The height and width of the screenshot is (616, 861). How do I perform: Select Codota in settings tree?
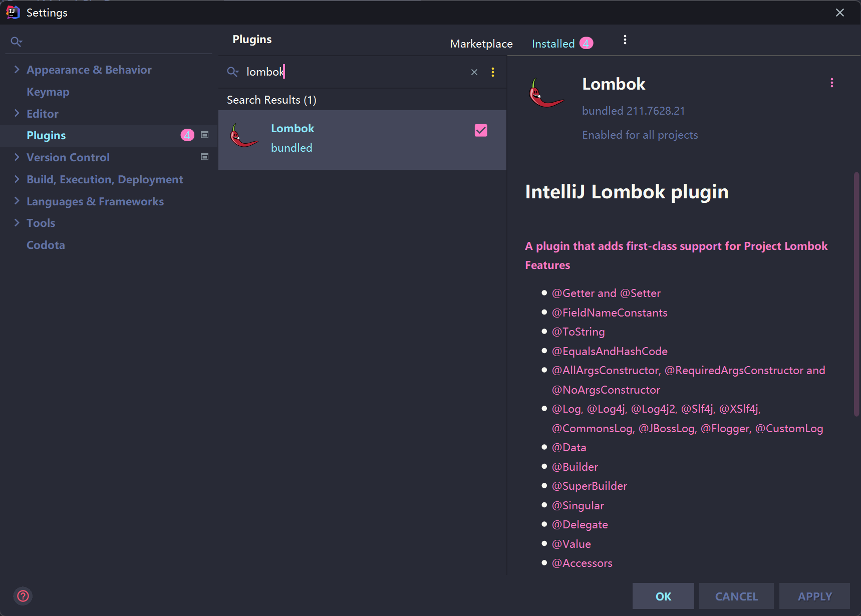click(46, 245)
